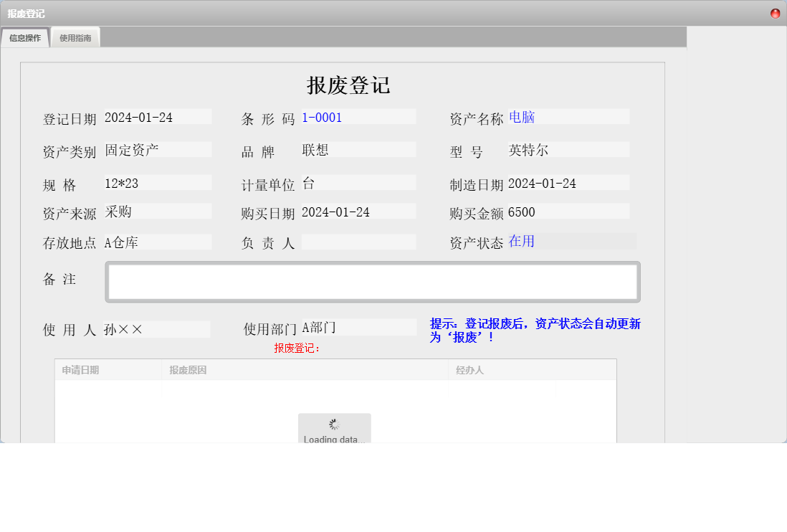Click the 规格 field containing 12*23
Image resolution: width=787 pixels, height=532 pixels.
coord(158,183)
